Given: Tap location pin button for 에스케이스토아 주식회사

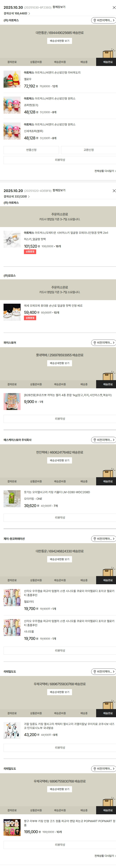Looking at the screenshot, I should pyautogui.click(x=104, y=440).
